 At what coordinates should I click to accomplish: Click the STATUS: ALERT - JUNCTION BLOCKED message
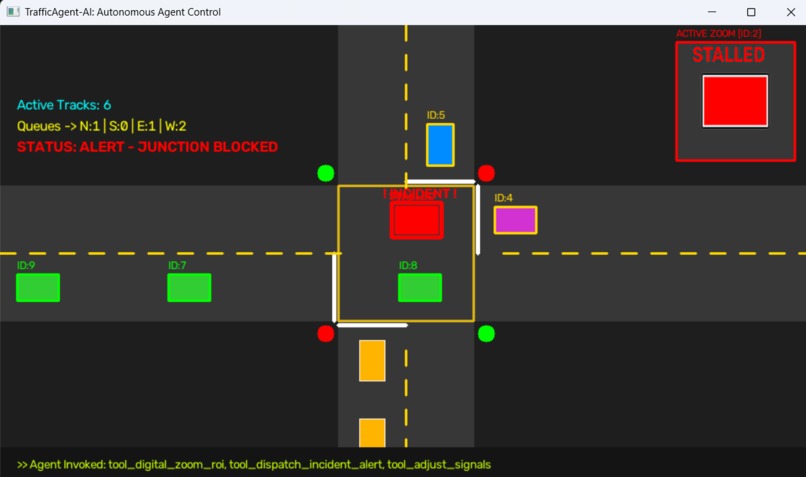point(147,147)
